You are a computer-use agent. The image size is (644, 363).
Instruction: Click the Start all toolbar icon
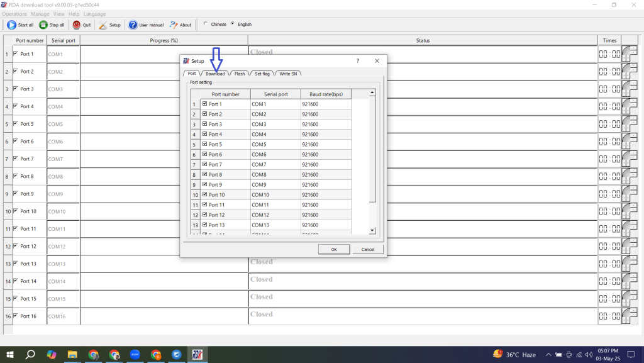click(12, 25)
